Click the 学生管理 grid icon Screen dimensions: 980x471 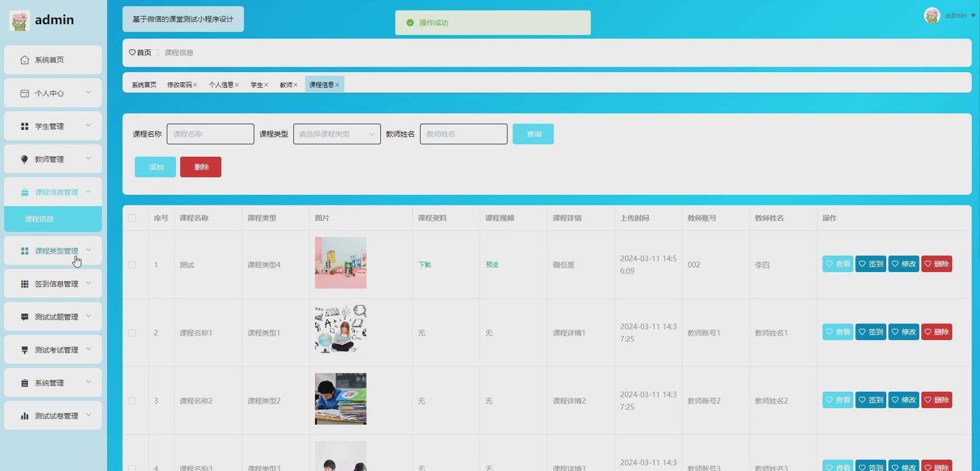[25, 126]
